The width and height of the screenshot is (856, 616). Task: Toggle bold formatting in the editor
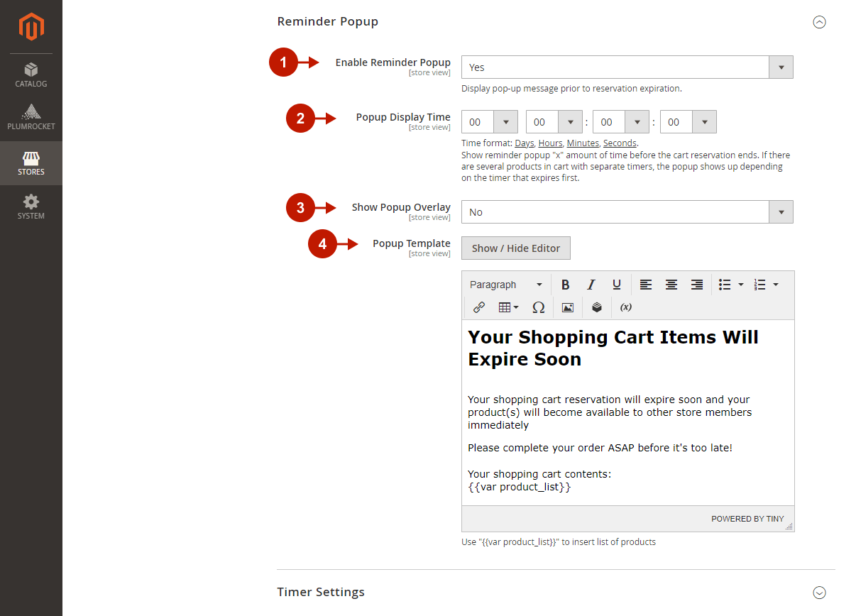click(x=565, y=285)
